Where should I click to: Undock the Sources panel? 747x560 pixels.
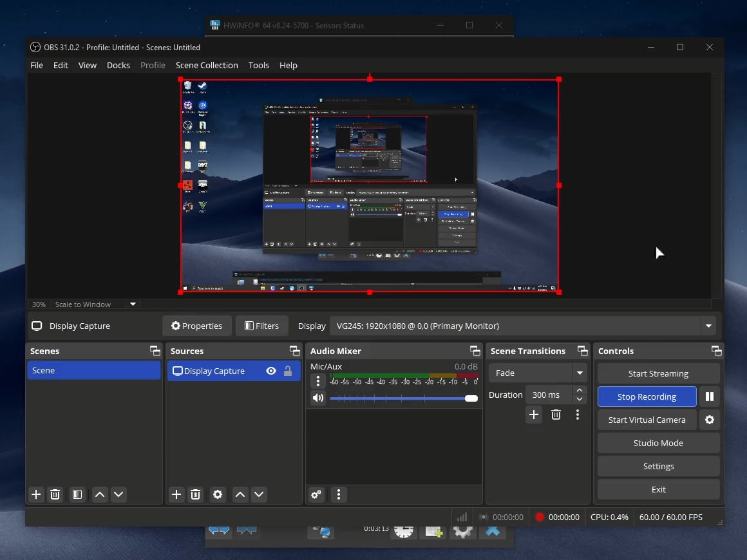pyautogui.click(x=295, y=351)
